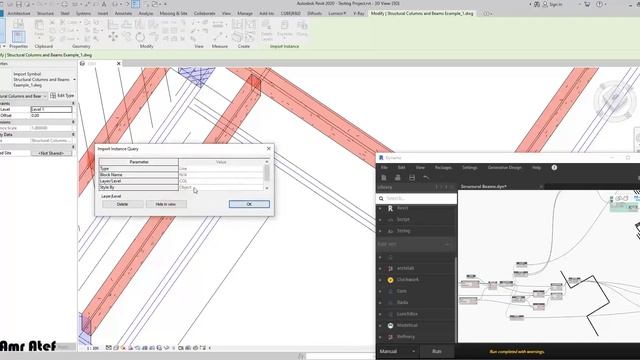Screen dimensions: 640x360
Task: Click the Dynamo Save icon
Action: 412,178
